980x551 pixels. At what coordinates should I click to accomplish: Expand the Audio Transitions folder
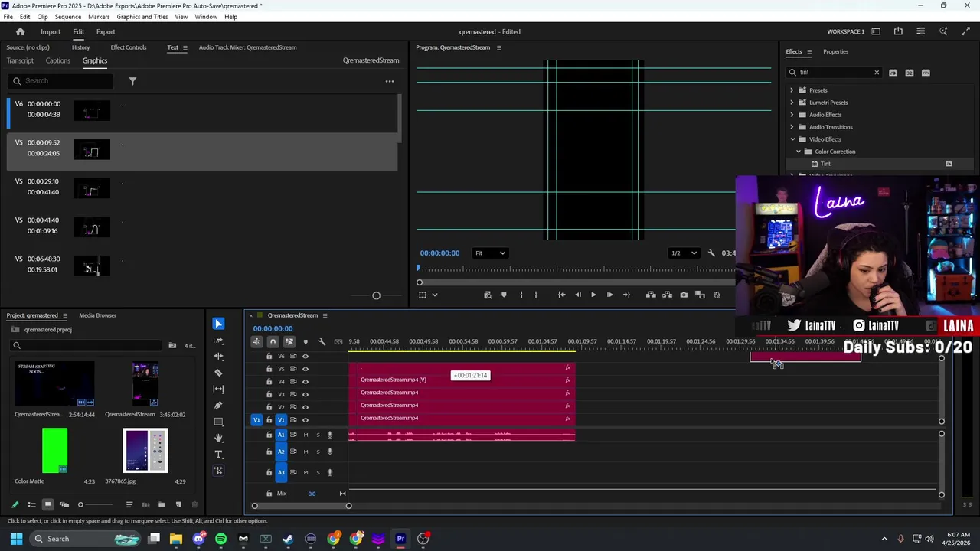(x=792, y=127)
